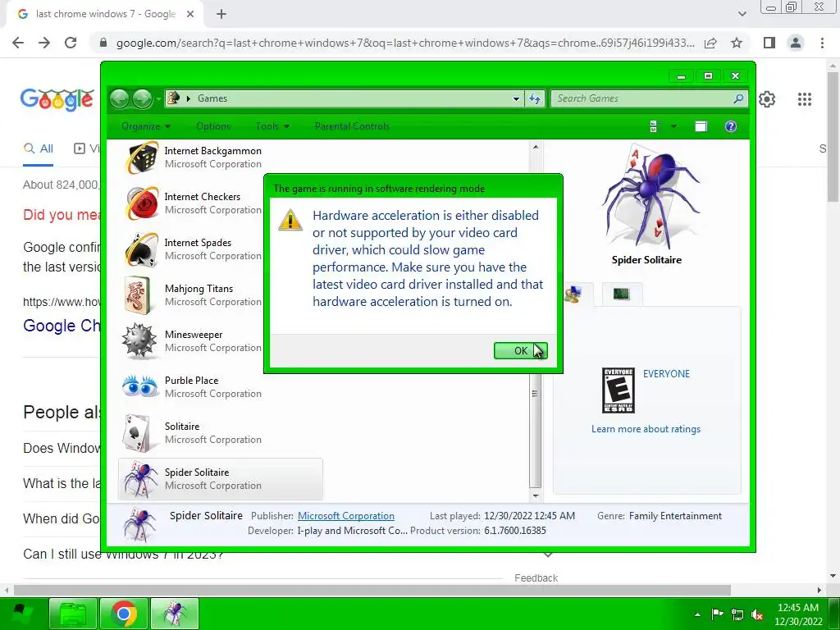Click the games list scrollbar up arrow
The image size is (840, 630).
pyautogui.click(x=535, y=146)
